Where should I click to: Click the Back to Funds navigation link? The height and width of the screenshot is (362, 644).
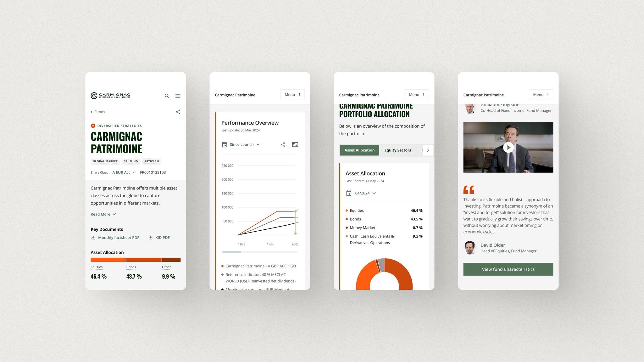[x=98, y=111]
